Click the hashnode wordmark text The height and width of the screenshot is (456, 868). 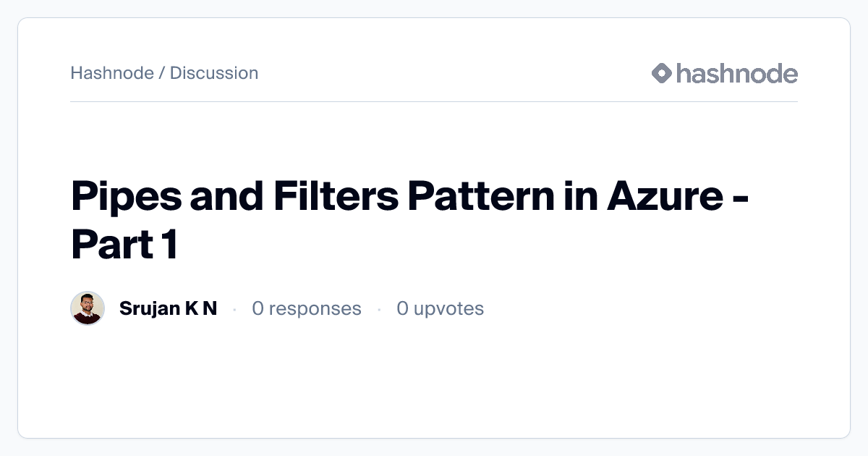pos(736,73)
